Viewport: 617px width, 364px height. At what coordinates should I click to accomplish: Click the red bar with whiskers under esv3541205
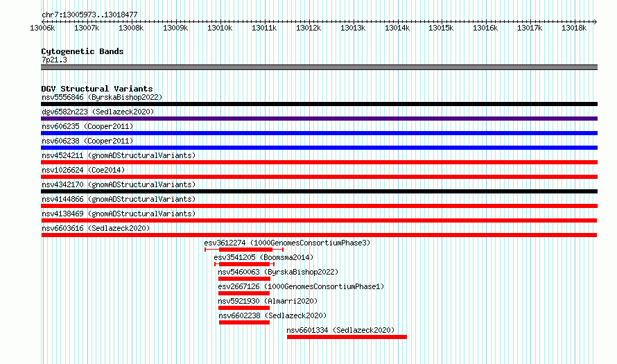coord(244,264)
